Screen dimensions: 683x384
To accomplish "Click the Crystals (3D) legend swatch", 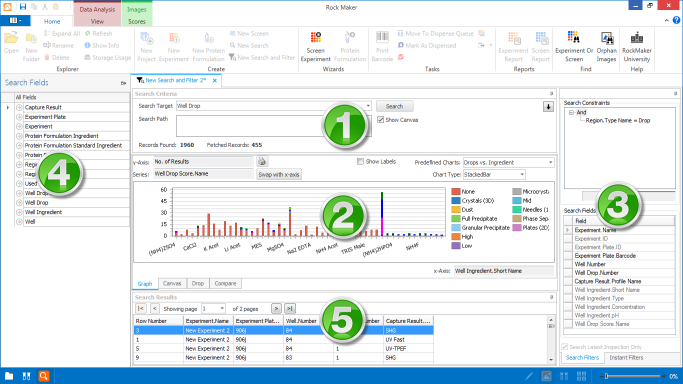I will click(456, 201).
